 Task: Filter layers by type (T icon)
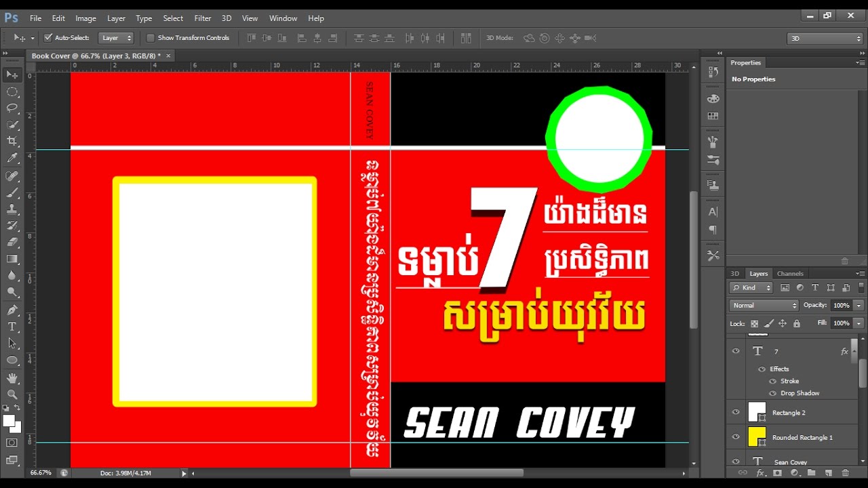pos(815,287)
